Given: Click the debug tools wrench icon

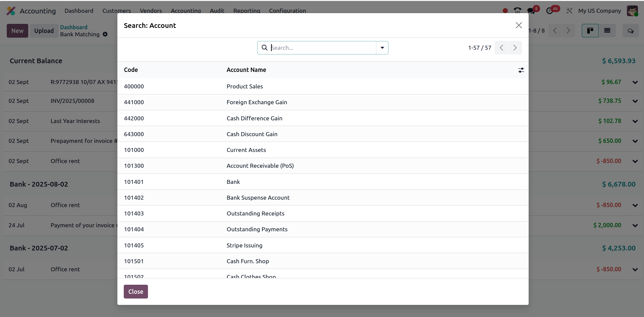Looking at the screenshot, I should [569, 11].
